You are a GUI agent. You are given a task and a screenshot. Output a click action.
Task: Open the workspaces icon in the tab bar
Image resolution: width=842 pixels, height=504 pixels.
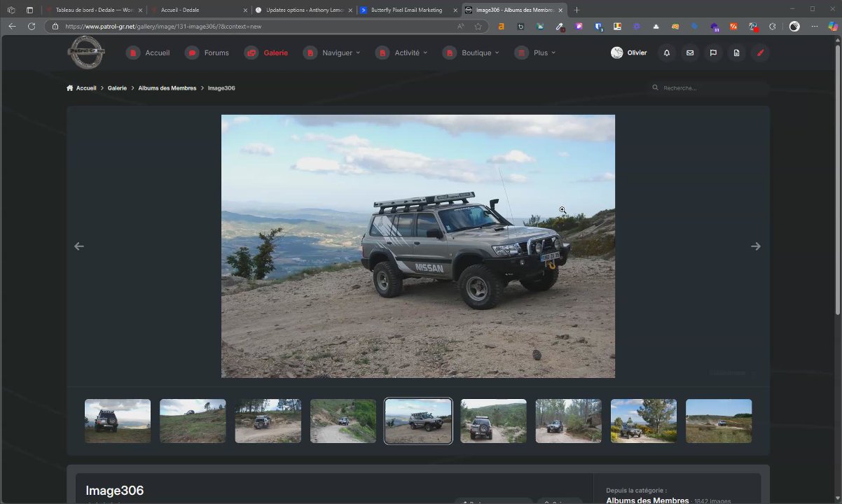pos(11,10)
